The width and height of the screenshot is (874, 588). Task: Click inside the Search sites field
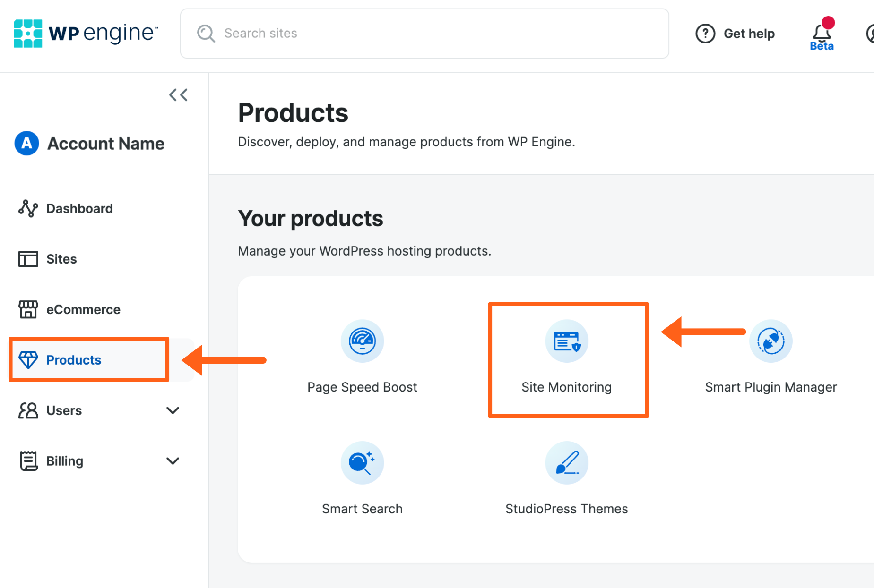(331, 33)
